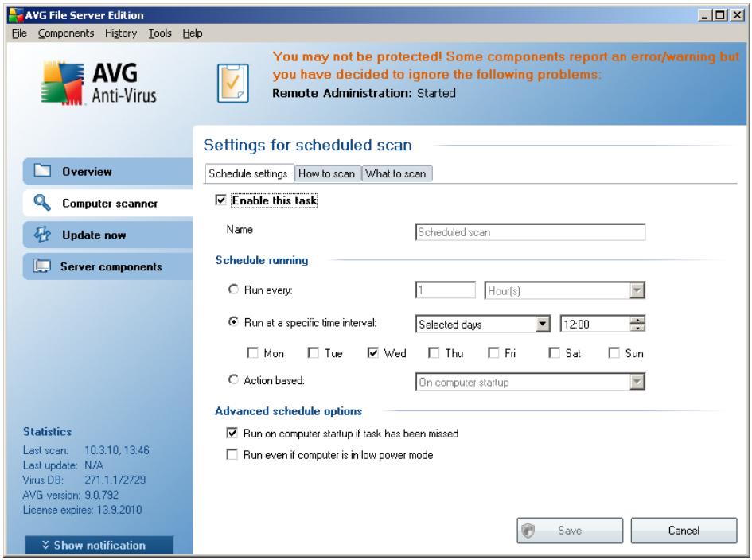
Task: Switch to the What to scan tab
Action: [x=396, y=173]
